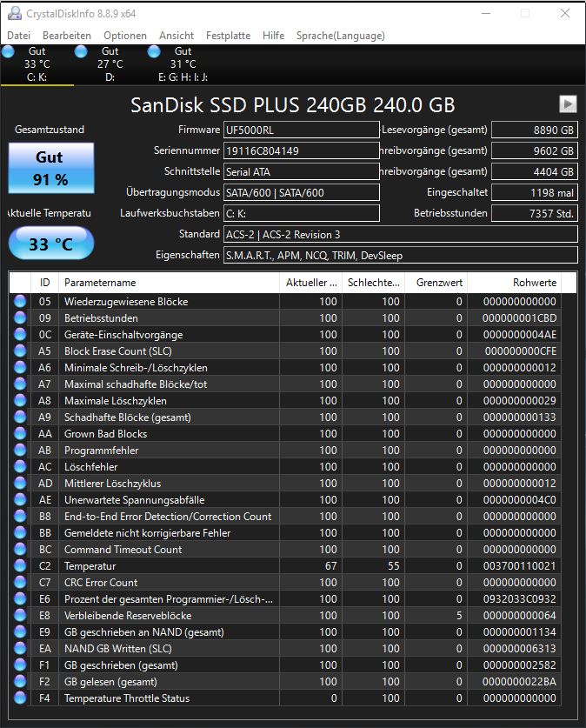Click the 9602 GB total writes value
The width and height of the screenshot is (586, 728).
pyautogui.click(x=535, y=150)
